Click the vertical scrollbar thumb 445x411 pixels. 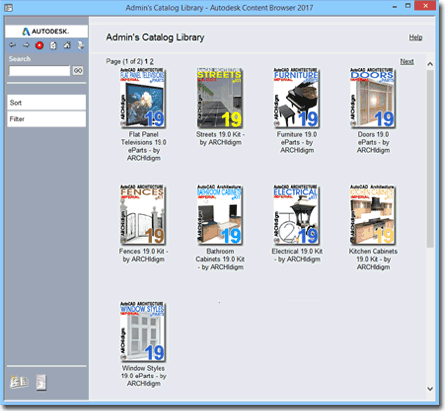point(430,159)
